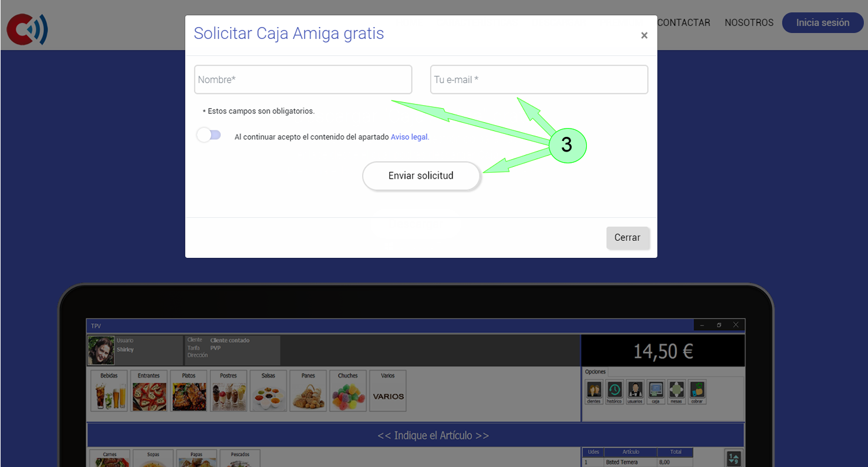The height and width of the screenshot is (467, 868).
Task: Click the Inicia sesión button
Action: point(822,22)
